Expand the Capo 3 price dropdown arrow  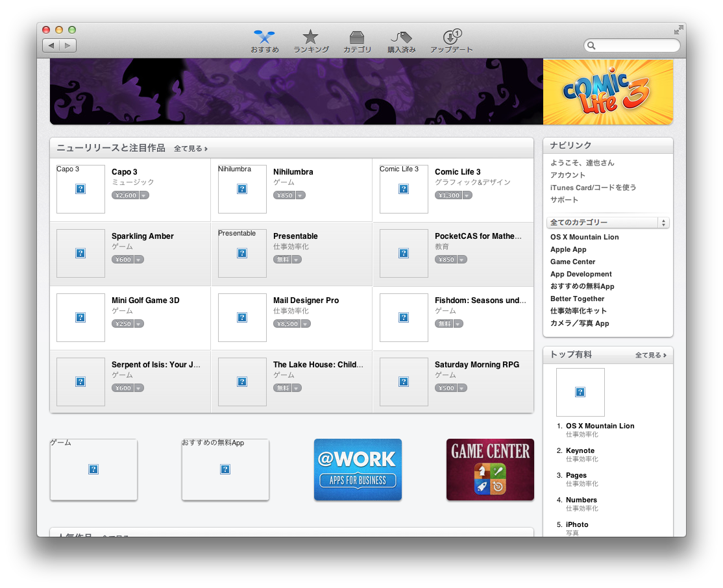click(144, 195)
